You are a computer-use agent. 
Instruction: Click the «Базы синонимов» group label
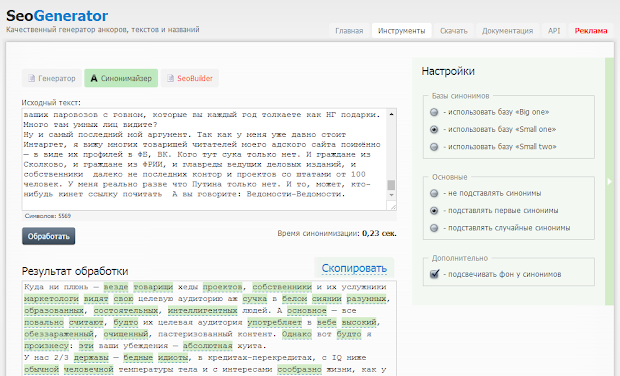pos(460,96)
